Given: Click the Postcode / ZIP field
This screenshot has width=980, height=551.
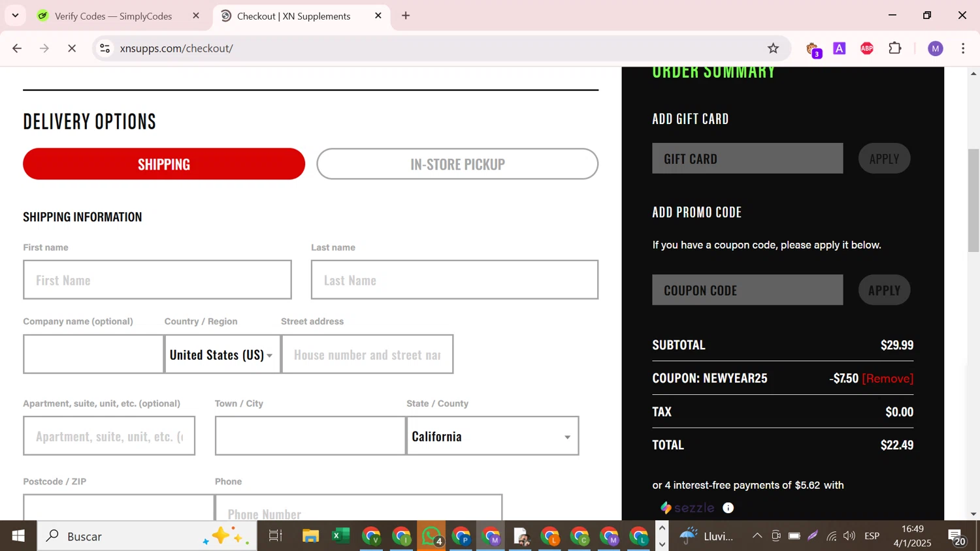Looking at the screenshot, I should pyautogui.click(x=119, y=508).
